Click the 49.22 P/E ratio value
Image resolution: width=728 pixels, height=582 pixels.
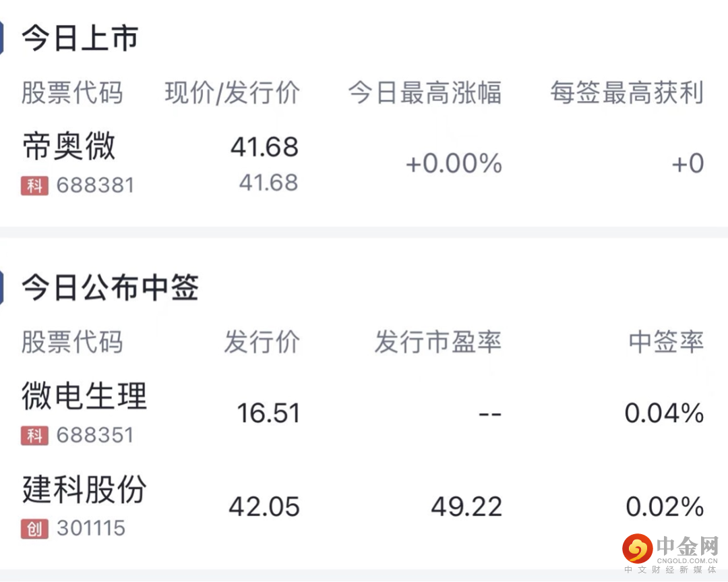[466, 506]
